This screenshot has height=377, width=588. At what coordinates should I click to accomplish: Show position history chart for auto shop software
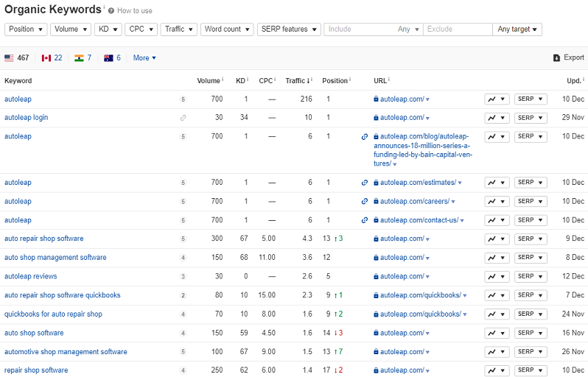(497, 333)
